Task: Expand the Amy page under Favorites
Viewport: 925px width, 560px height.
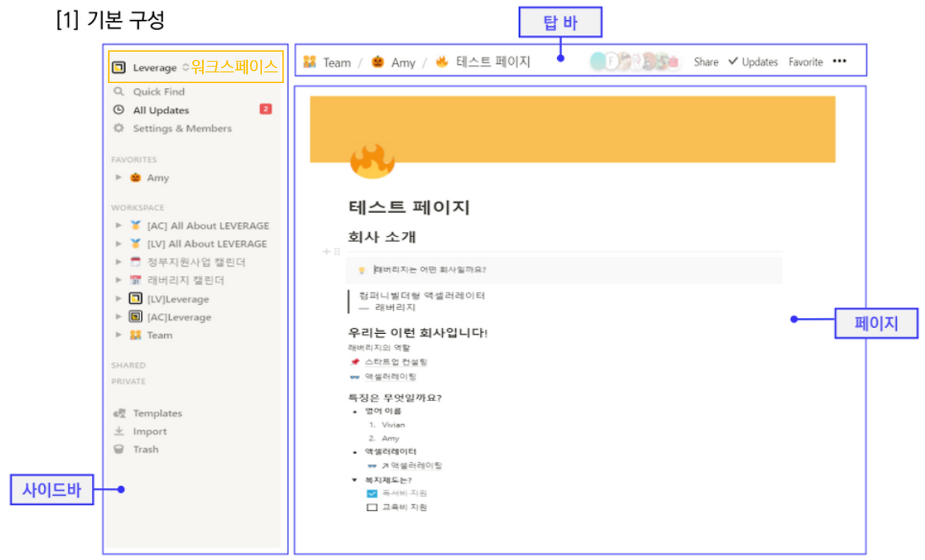Action: point(119,177)
